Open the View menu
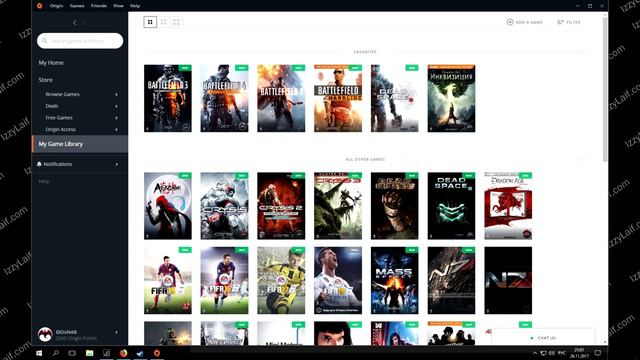The height and width of the screenshot is (360, 640). pos(118,6)
